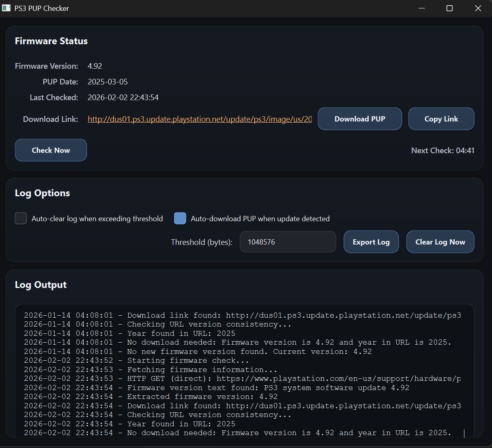Click the Download Link: label
The image size is (492, 448).
[x=51, y=119]
